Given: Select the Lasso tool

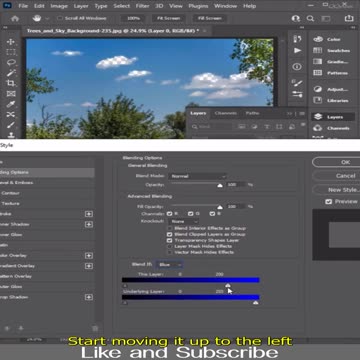Looking at the screenshot, I should coord(11,62).
